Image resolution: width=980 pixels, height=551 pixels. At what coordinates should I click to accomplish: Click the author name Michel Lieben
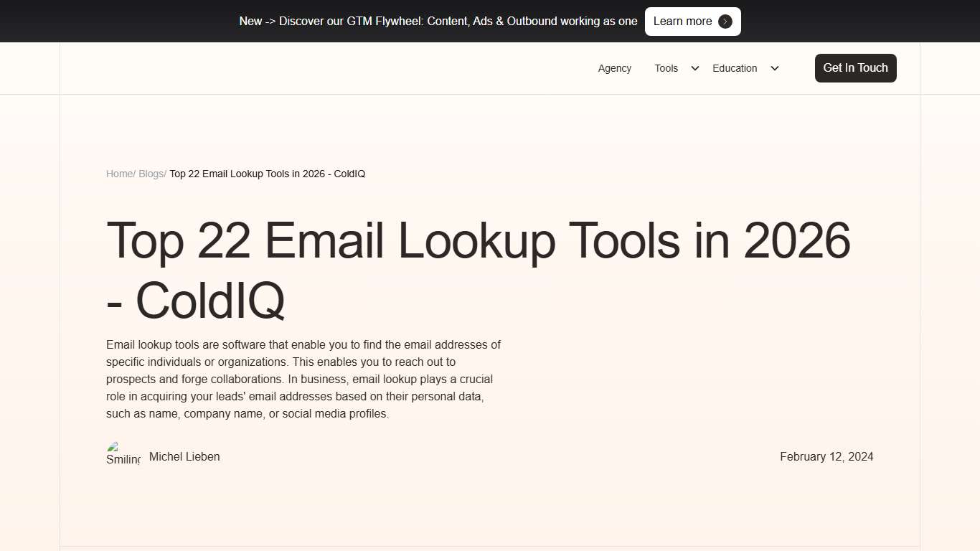184,456
